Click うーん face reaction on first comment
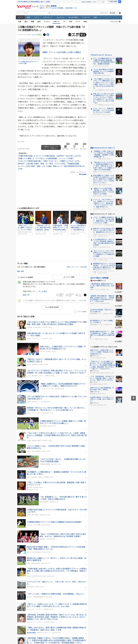 click(x=79, y=295)
